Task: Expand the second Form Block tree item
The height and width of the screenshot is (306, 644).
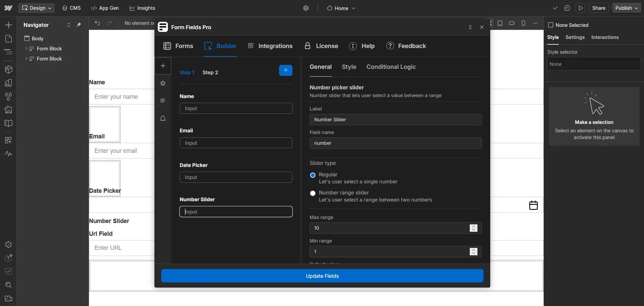Action: tap(26, 58)
